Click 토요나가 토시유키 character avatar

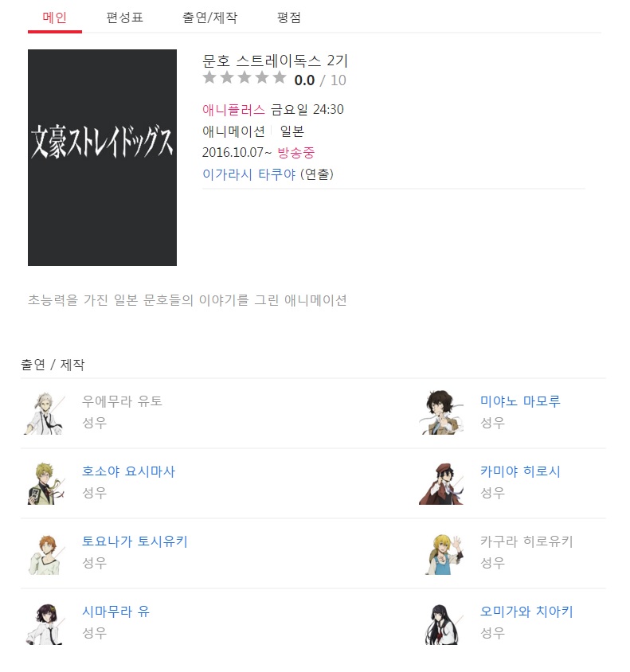tap(45, 554)
